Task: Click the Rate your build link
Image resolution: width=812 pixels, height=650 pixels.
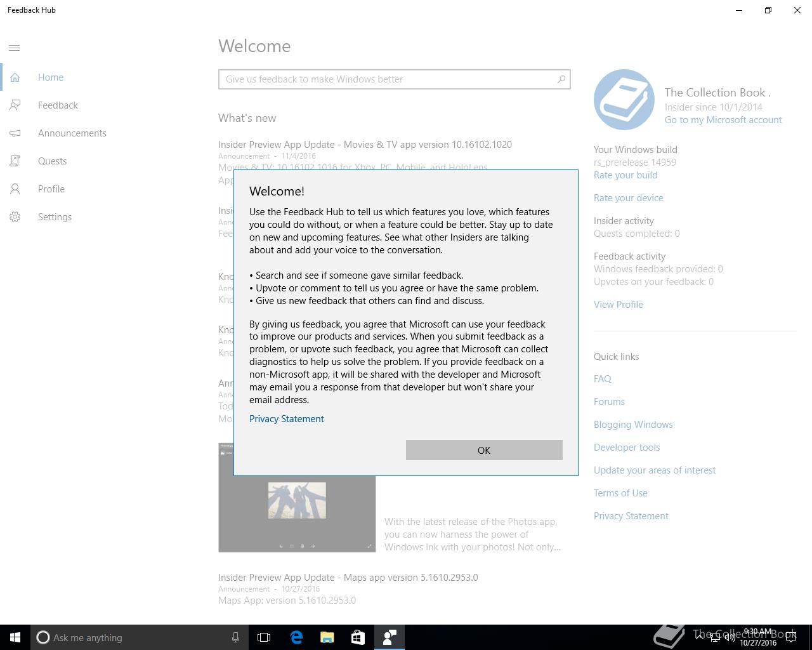Action: [x=625, y=175]
